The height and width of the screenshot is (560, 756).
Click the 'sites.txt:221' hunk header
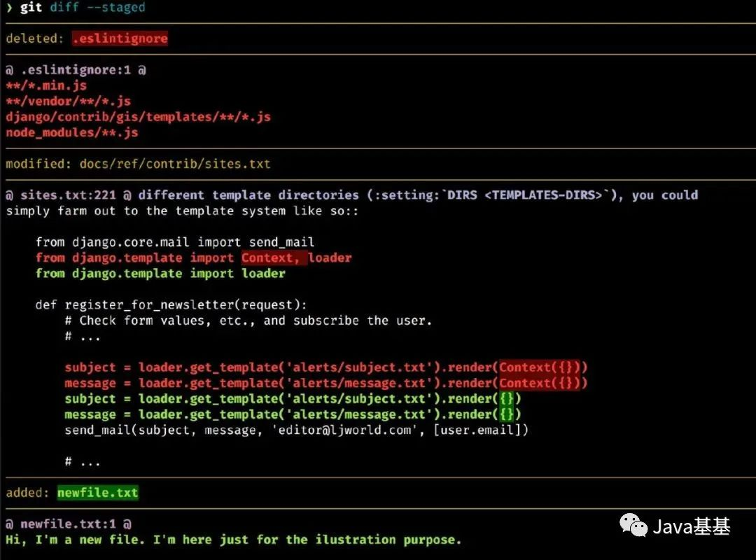352,195
